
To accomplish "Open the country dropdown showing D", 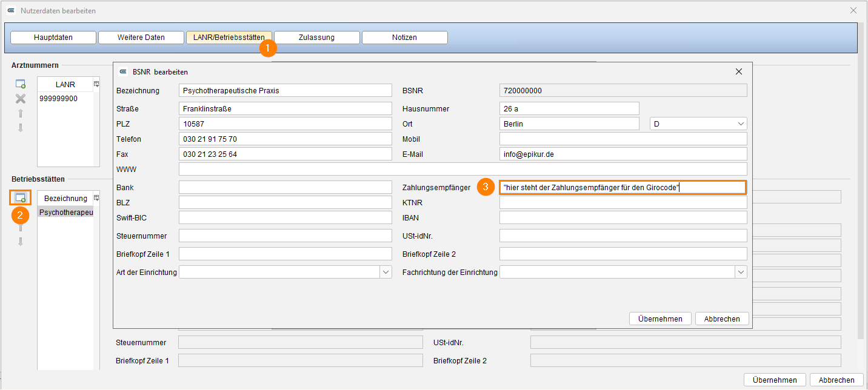I will [698, 124].
